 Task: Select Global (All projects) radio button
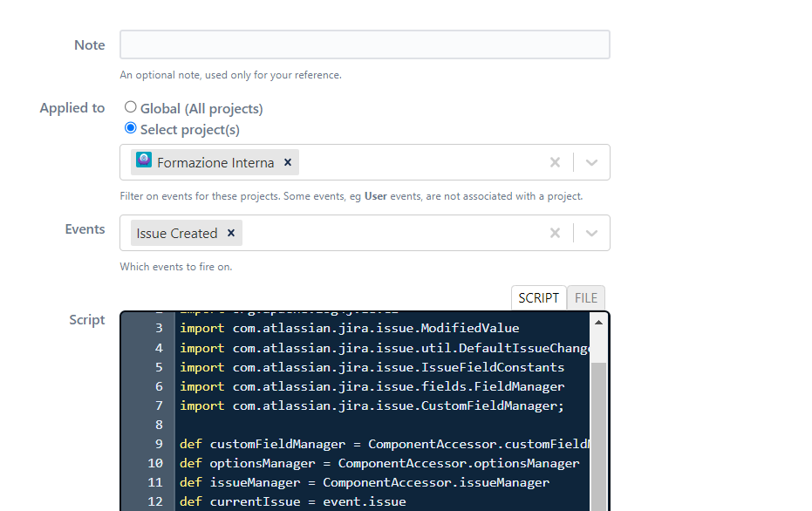tap(131, 107)
